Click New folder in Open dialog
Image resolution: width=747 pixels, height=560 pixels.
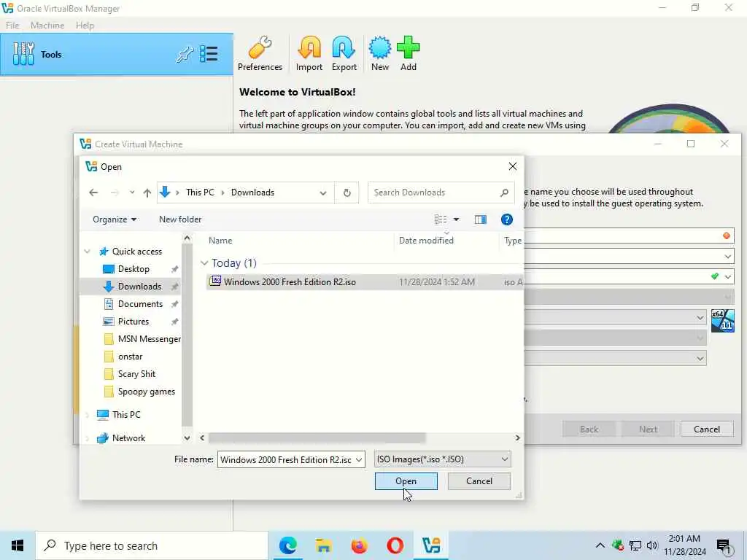point(180,219)
